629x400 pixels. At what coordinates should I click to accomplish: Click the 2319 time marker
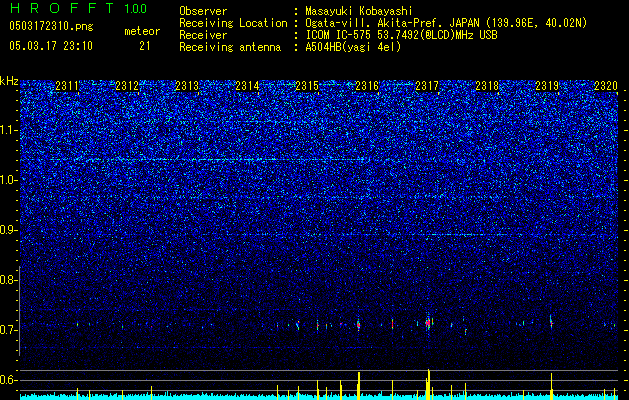(547, 86)
